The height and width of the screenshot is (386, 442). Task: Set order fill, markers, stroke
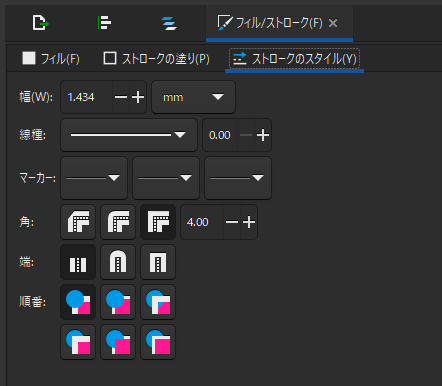pos(158,302)
